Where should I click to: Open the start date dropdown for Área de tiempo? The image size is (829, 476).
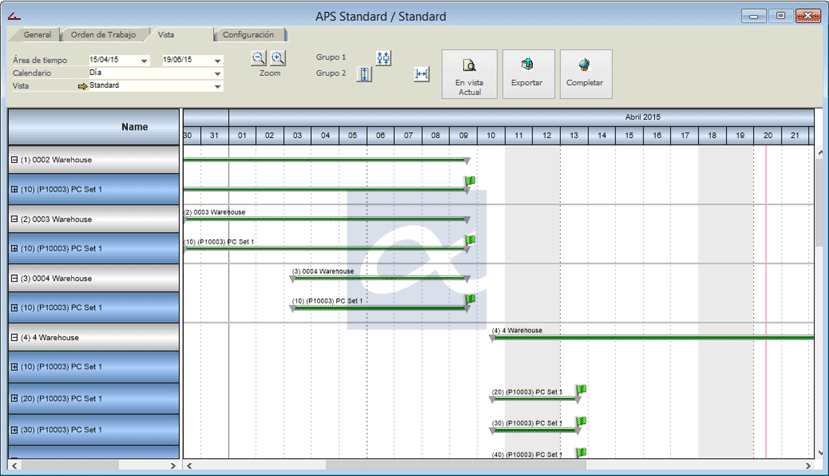click(x=145, y=61)
